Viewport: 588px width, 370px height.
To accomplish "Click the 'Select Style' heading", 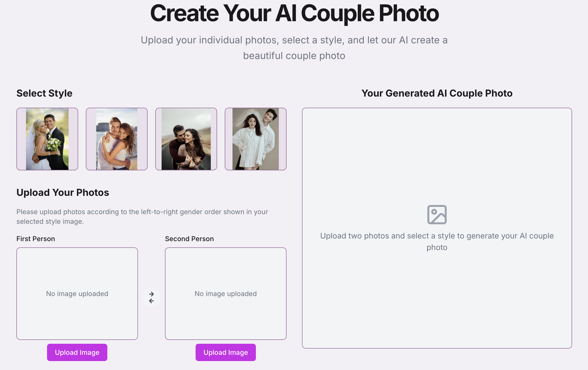I will [x=44, y=93].
